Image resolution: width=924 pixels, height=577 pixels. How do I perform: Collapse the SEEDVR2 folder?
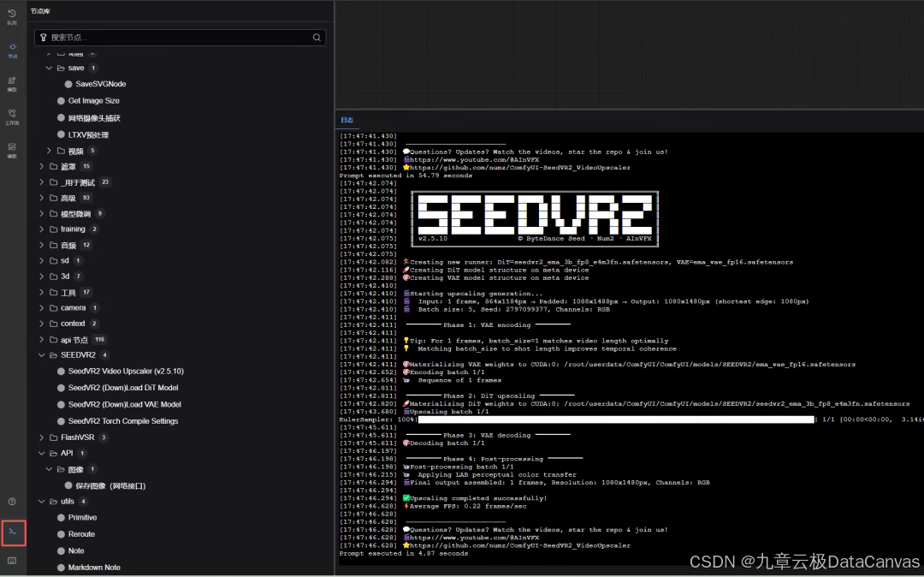point(41,354)
